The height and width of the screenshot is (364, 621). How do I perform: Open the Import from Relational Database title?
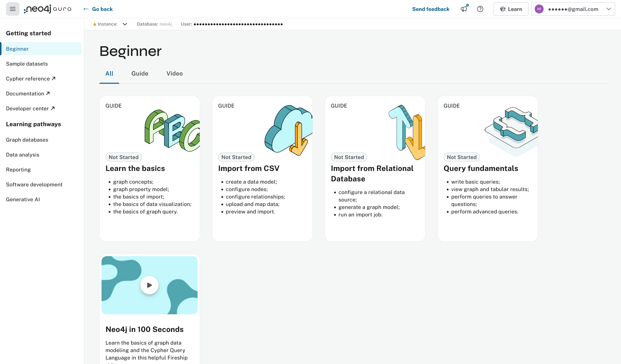[372, 174]
